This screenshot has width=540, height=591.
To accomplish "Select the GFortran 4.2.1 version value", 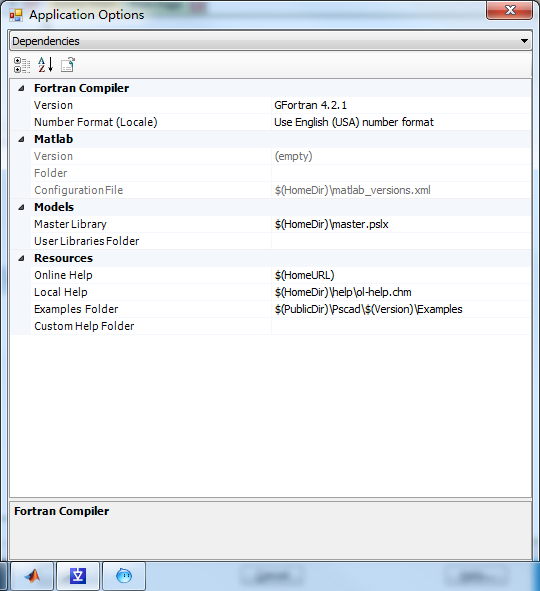I will pos(311,105).
